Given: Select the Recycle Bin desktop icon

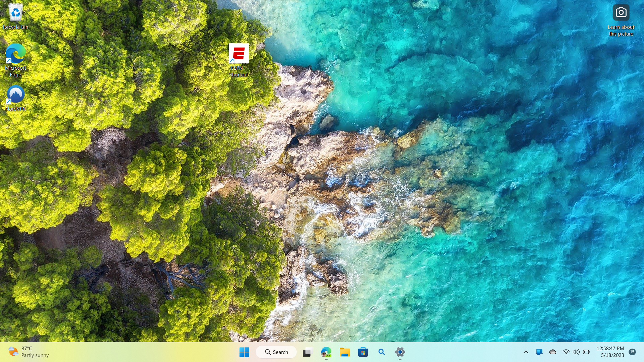Looking at the screenshot, I should (15, 17).
